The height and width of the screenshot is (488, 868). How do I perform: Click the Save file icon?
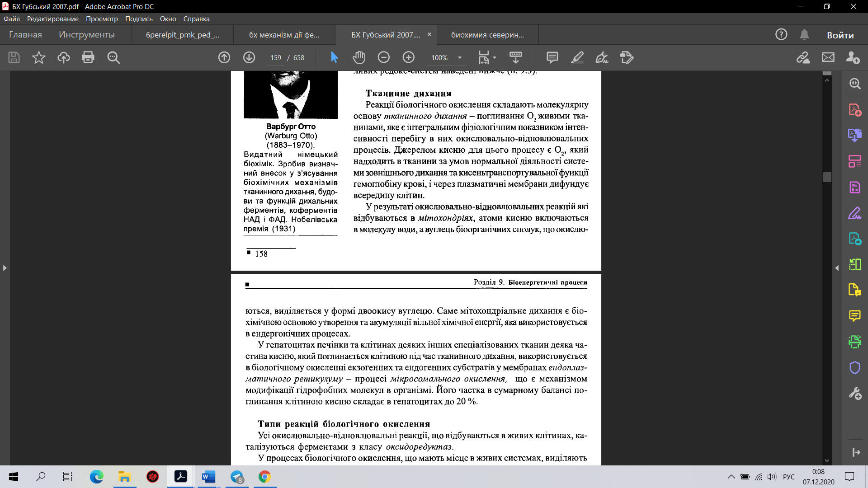click(x=14, y=57)
